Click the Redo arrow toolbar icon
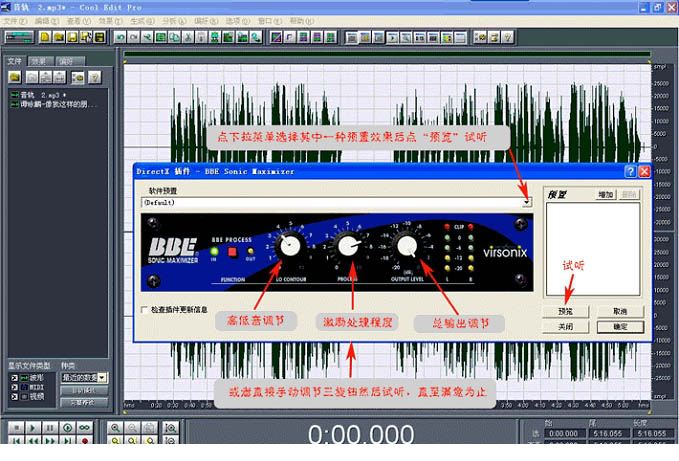The image size is (679, 461). (133, 38)
